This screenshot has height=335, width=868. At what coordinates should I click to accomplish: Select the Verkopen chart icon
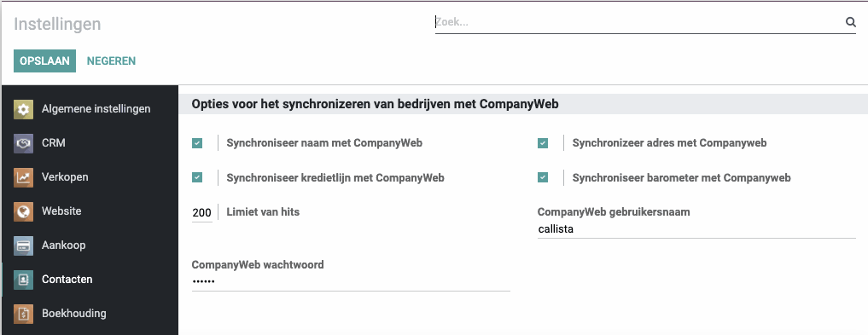pos(23,177)
